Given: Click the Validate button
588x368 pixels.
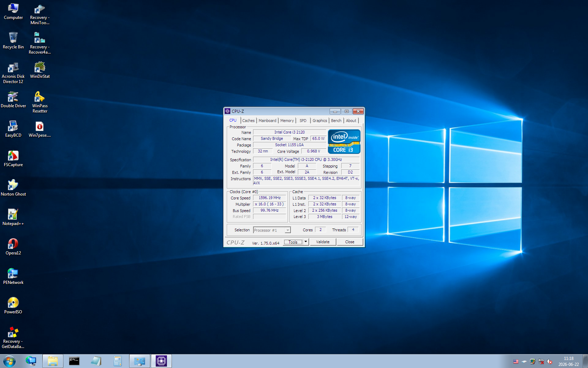Looking at the screenshot, I should (x=323, y=242).
